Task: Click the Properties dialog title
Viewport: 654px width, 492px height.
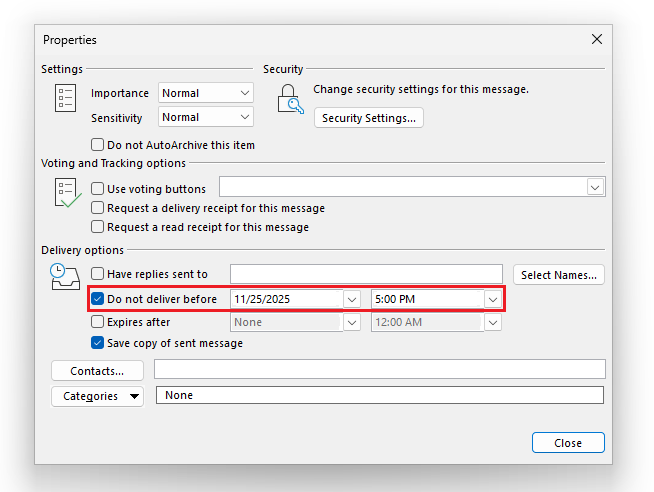Action: [x=70, y=40]
